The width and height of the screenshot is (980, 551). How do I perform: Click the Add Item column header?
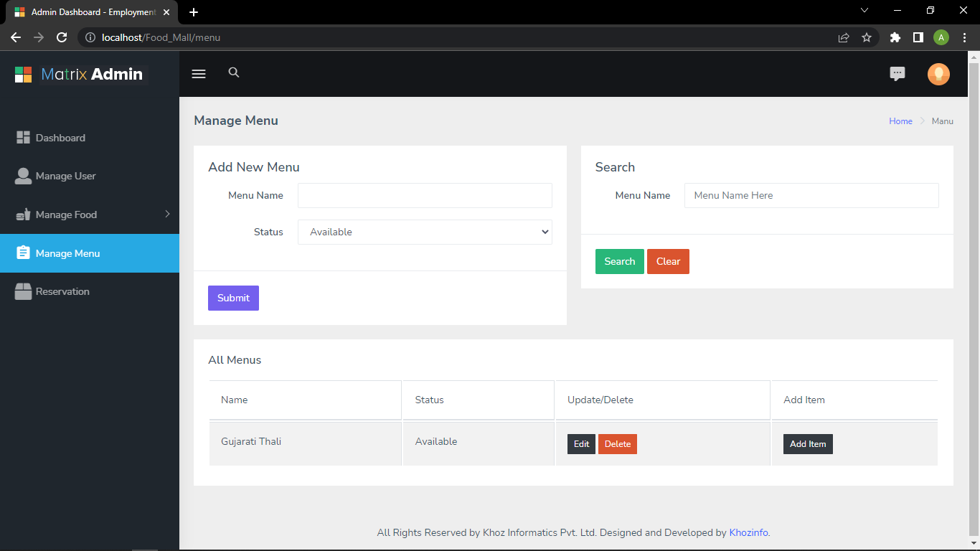[x=854, y=400]
